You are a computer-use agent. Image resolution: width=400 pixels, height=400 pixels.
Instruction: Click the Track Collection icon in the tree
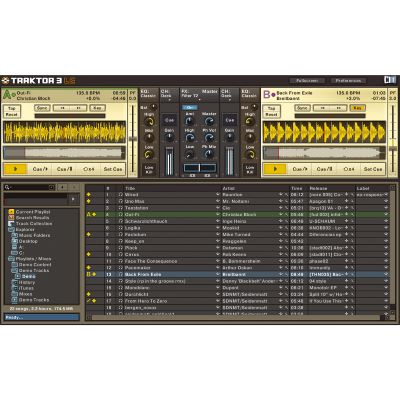point(11,224)
